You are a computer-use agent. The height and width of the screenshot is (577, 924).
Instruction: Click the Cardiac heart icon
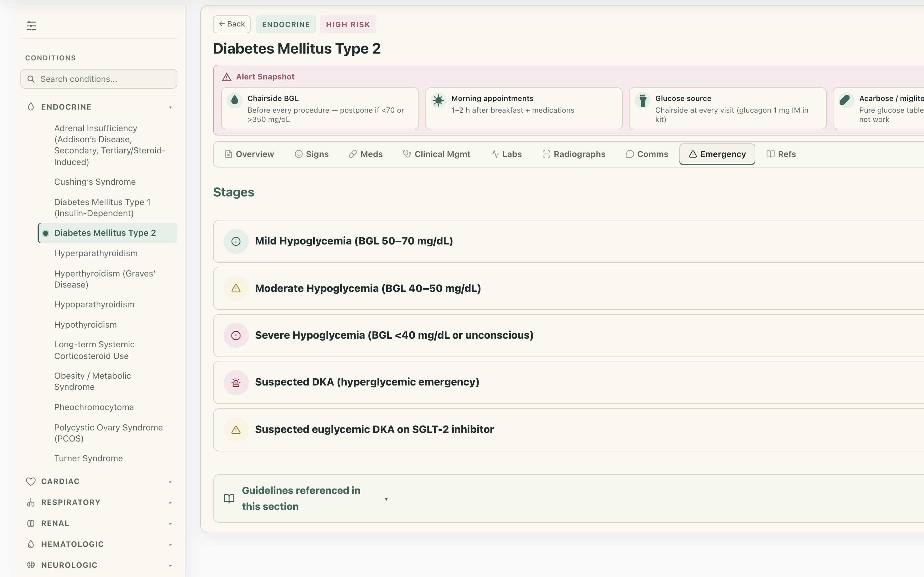tap(31, 482)
